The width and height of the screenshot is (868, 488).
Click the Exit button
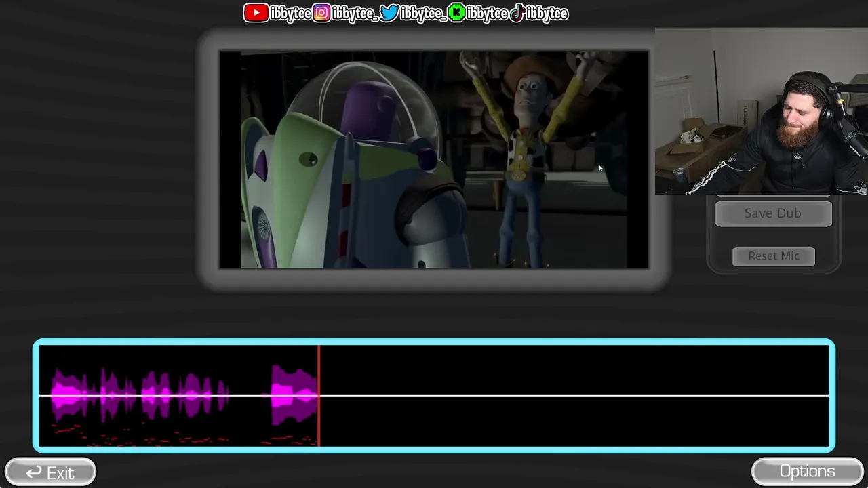(50, 472)
